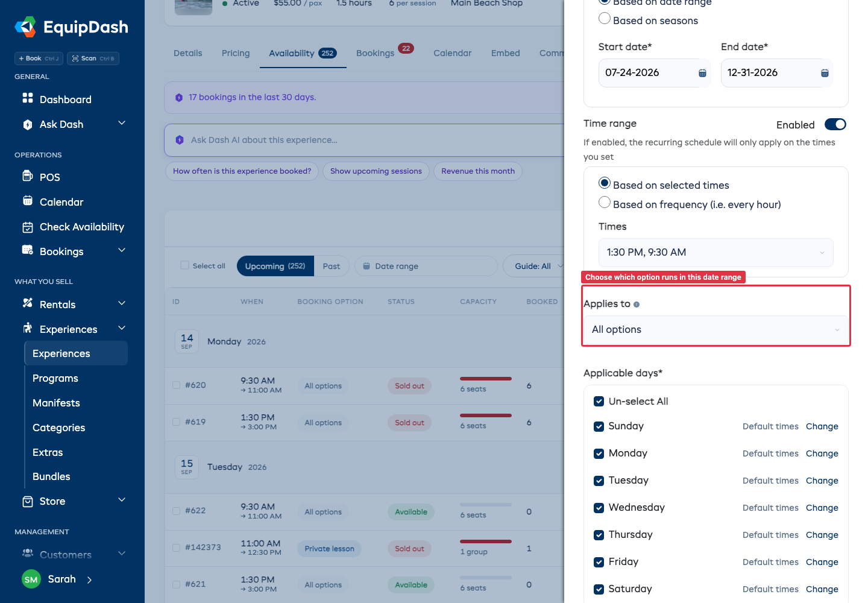Choose Based on frequency radio option
868x603 pixels.
tap(605, 203)
